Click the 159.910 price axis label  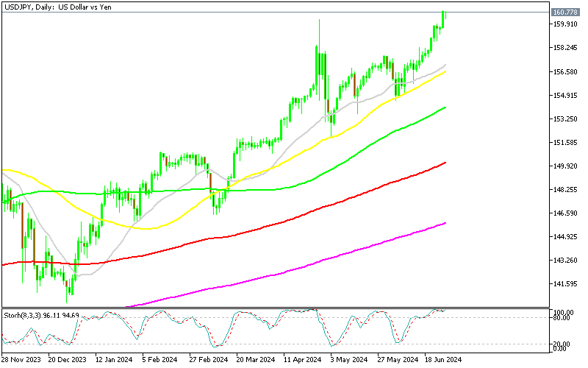(565, 24)
